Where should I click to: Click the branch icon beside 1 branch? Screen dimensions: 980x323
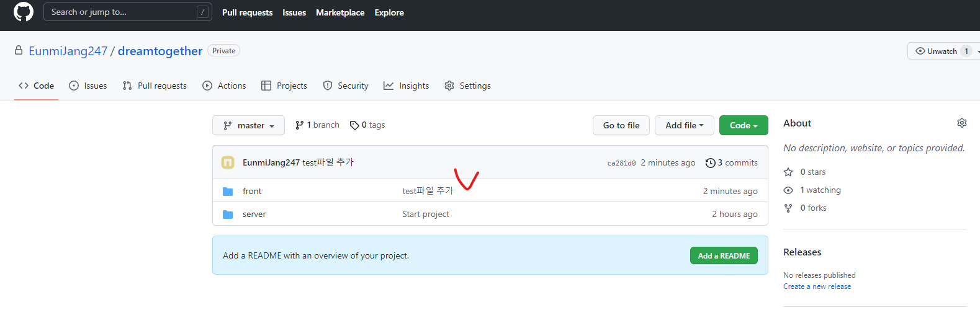tap(300, 125)
